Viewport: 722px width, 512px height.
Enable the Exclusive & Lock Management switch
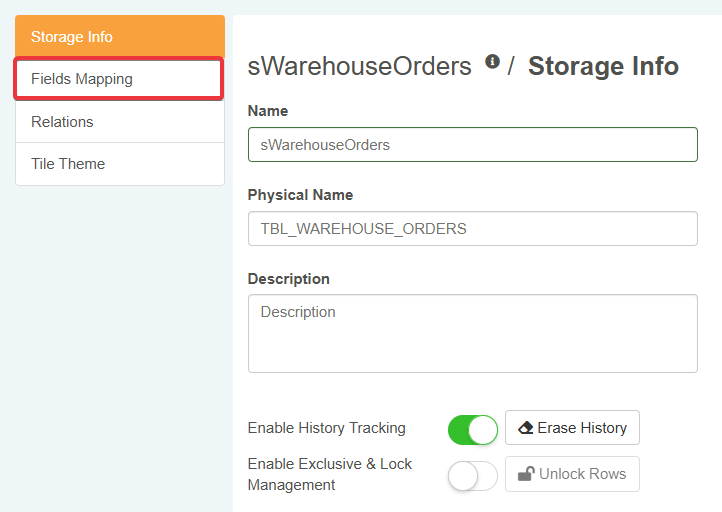[x=473, y=476]
